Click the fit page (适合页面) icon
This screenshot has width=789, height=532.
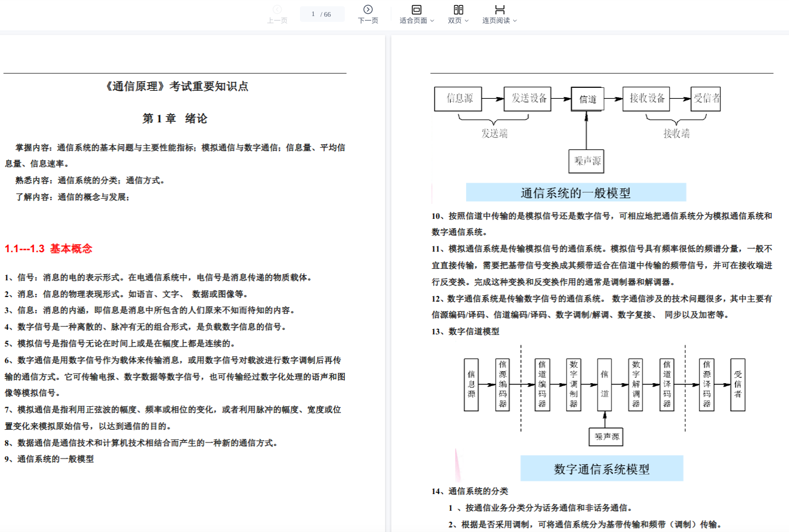(x=417, y=10)
